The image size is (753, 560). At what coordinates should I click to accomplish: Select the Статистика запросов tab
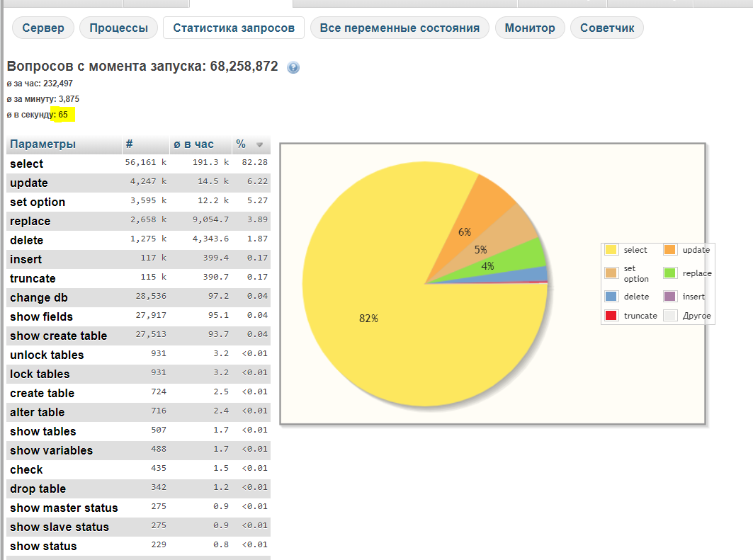[234, 28]
